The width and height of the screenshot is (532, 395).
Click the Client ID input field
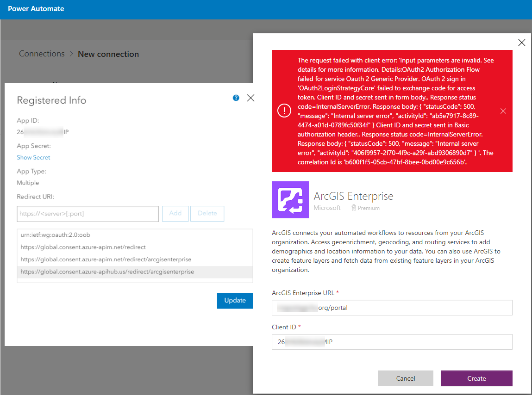pyautogui.click(x=392, y=342)
